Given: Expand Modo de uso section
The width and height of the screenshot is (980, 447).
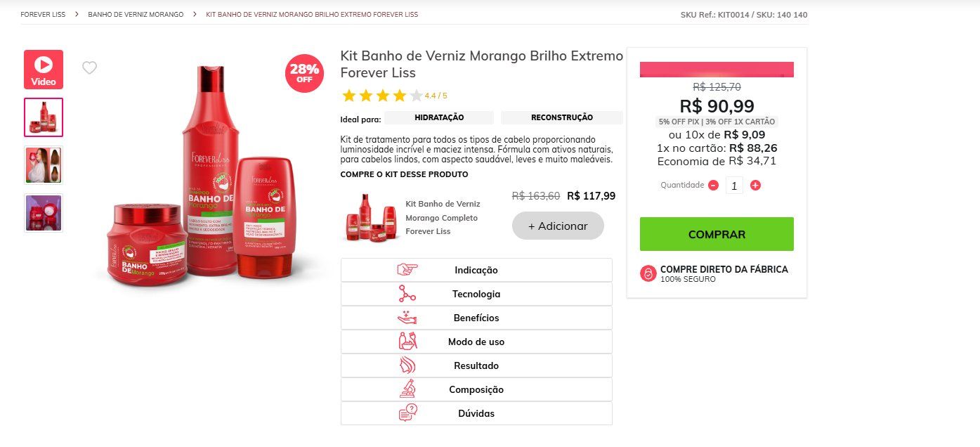Looking at the screenshot, I should (476, 342).
